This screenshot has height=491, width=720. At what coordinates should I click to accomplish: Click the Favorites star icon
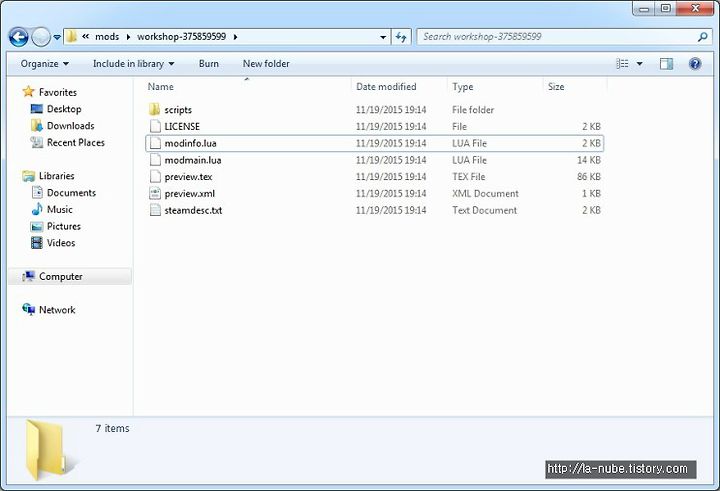pos(28,91)
